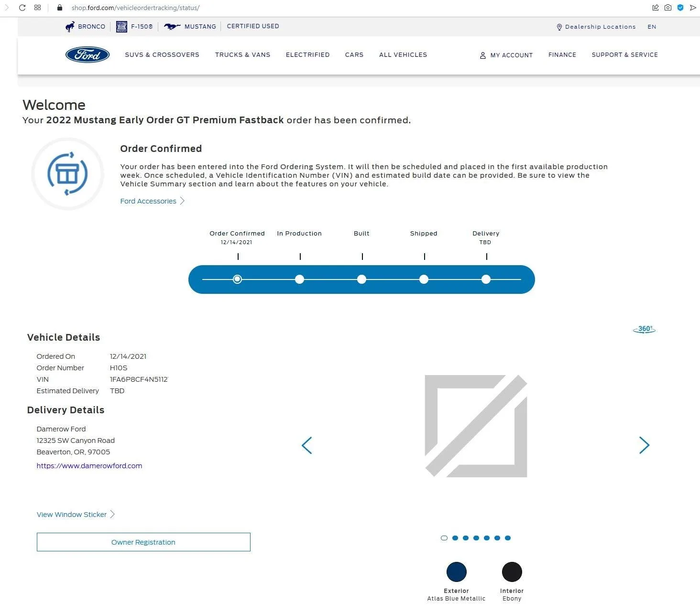The height and width of the screenshot is (613, 700).
Task: Open the Support & Service menu
Action: [x=625, y=55]
